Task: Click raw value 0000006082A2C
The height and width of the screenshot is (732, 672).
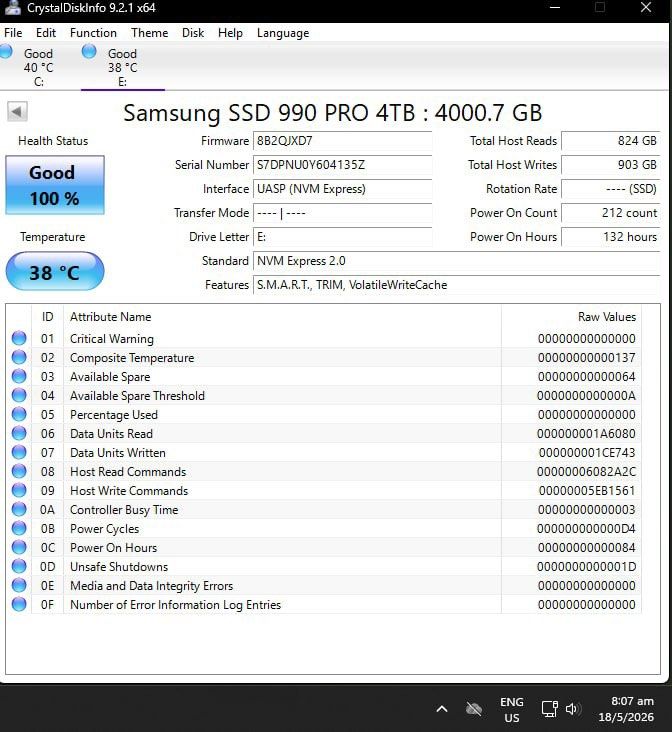Action: 586,472
